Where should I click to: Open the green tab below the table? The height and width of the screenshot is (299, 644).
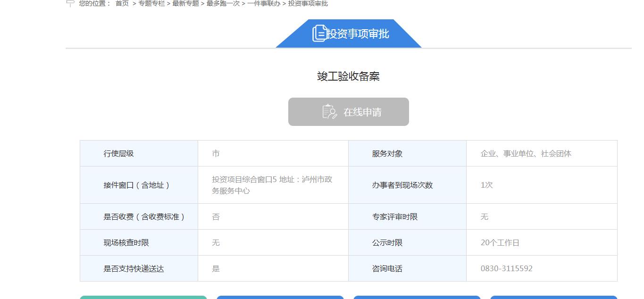point(143,297)
